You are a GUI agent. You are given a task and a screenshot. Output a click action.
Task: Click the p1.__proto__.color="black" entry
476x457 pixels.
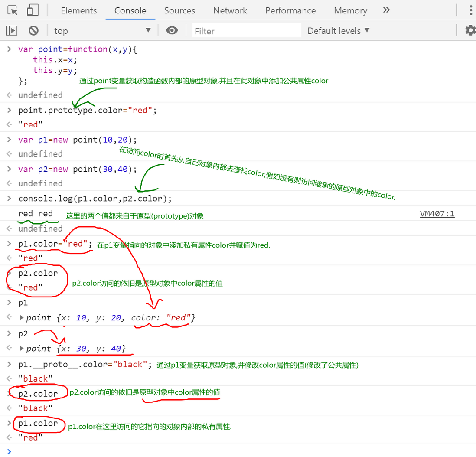point(85,364)
